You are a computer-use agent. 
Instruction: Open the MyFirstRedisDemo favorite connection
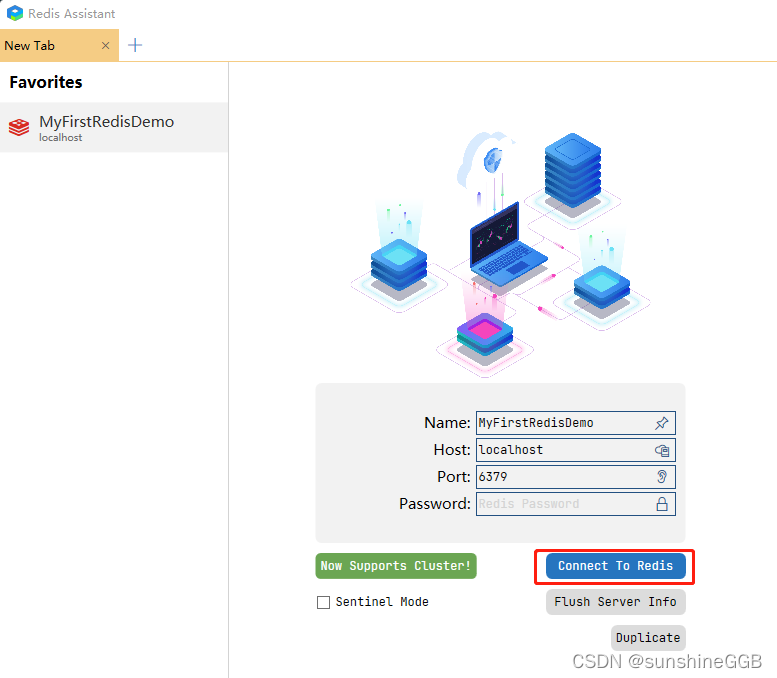coord(114,127)
